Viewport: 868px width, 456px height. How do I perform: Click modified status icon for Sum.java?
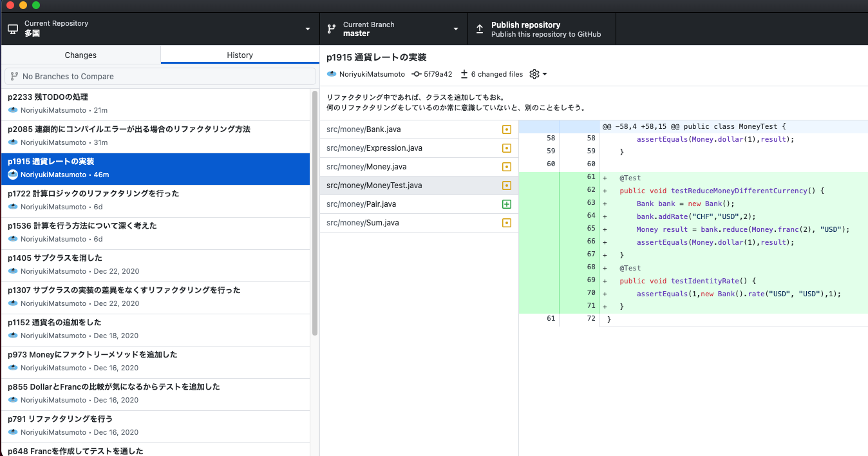coord(507,223)
